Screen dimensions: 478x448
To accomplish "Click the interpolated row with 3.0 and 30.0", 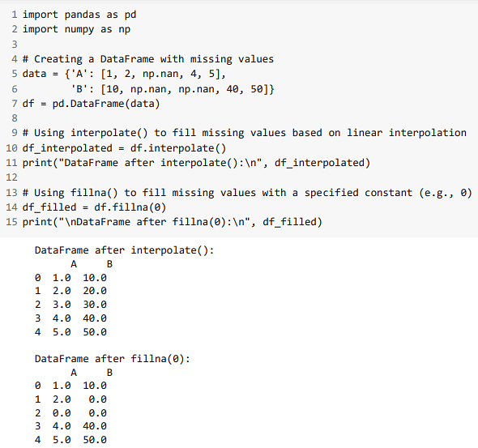I will pos(70,305).
